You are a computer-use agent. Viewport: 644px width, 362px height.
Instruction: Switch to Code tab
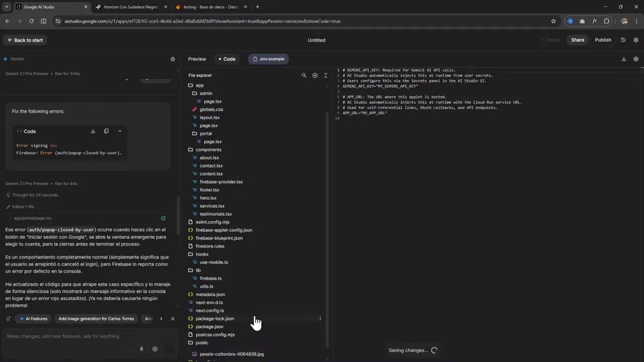pos(227,59)
